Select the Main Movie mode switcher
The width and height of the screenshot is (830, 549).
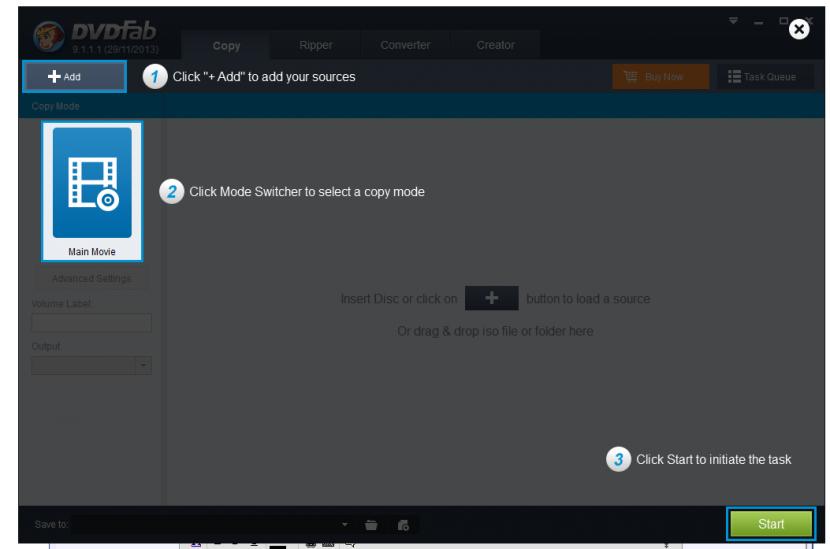click(92, 191)
